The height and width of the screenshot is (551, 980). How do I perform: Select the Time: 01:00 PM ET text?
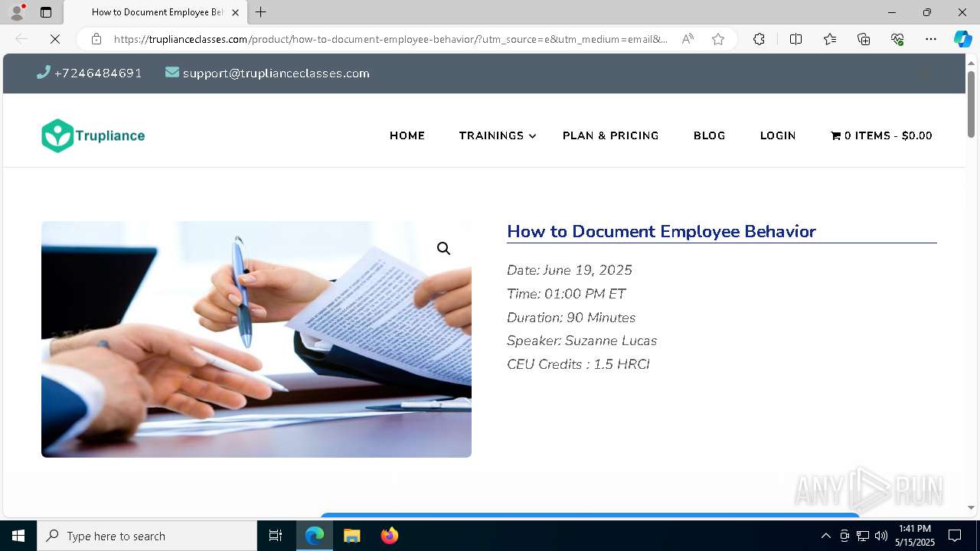click(567, 294)
